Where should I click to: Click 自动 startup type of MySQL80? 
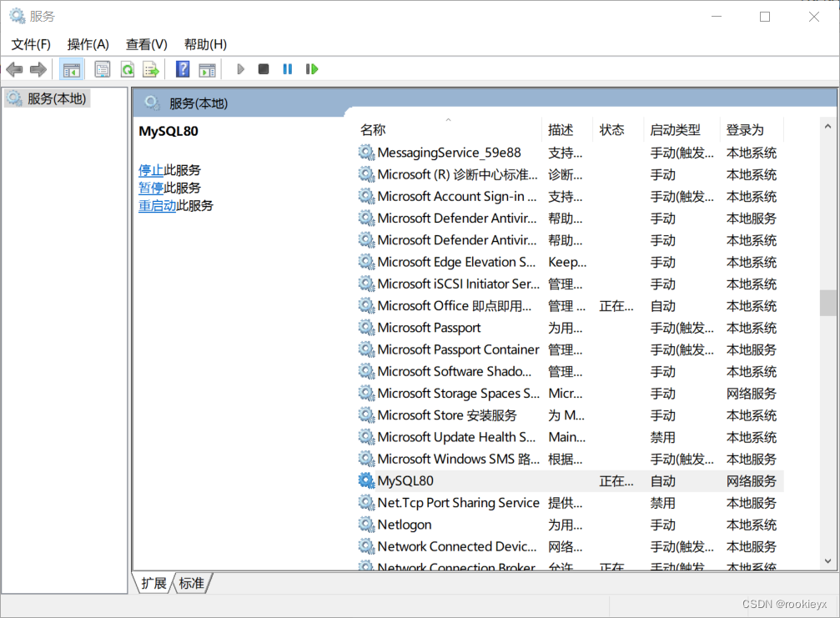(x=662, y=481)
